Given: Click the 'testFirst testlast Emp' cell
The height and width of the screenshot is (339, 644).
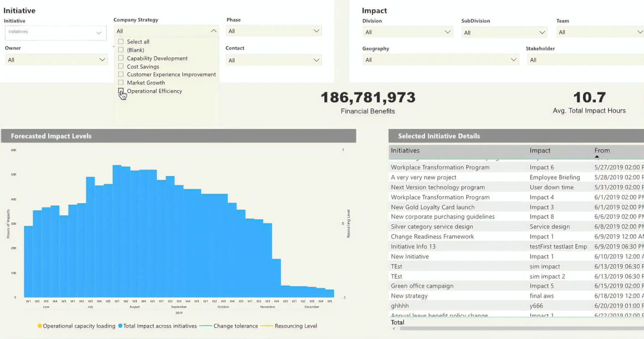Looking at the screenshot, I should tap(558, 246).
